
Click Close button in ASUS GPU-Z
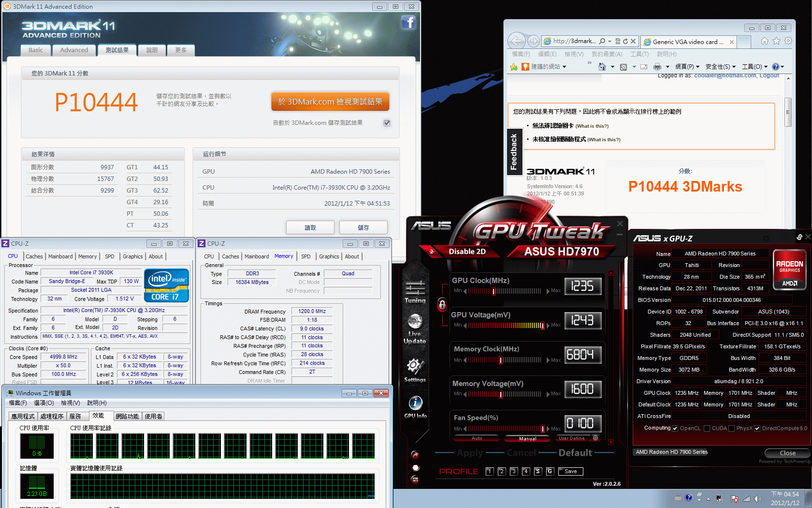pos(787,453)
